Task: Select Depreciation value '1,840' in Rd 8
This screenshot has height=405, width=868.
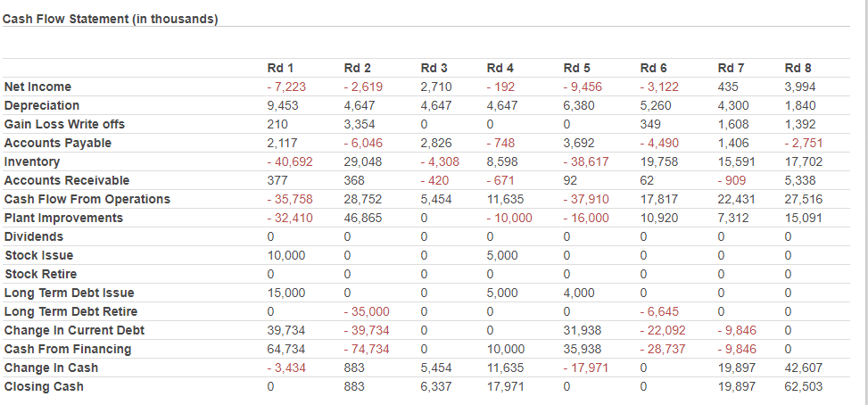Action: coord(800,105)
